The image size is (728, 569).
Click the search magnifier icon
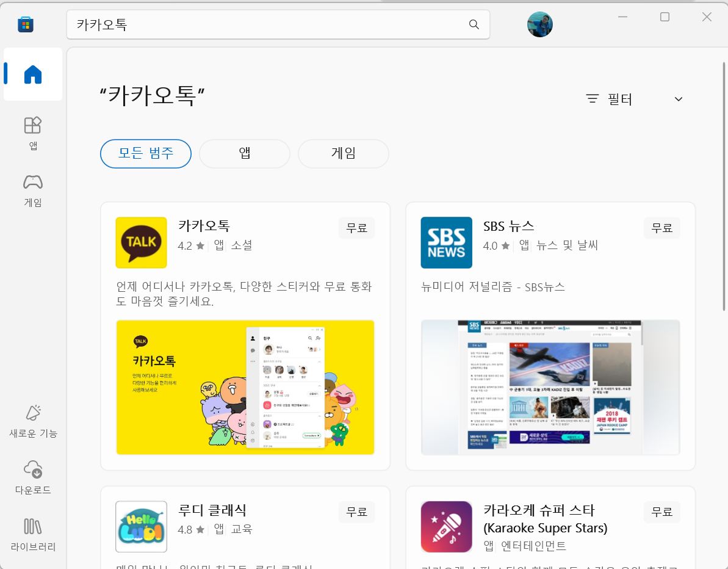pyautogui.click(x=474, y=24)
